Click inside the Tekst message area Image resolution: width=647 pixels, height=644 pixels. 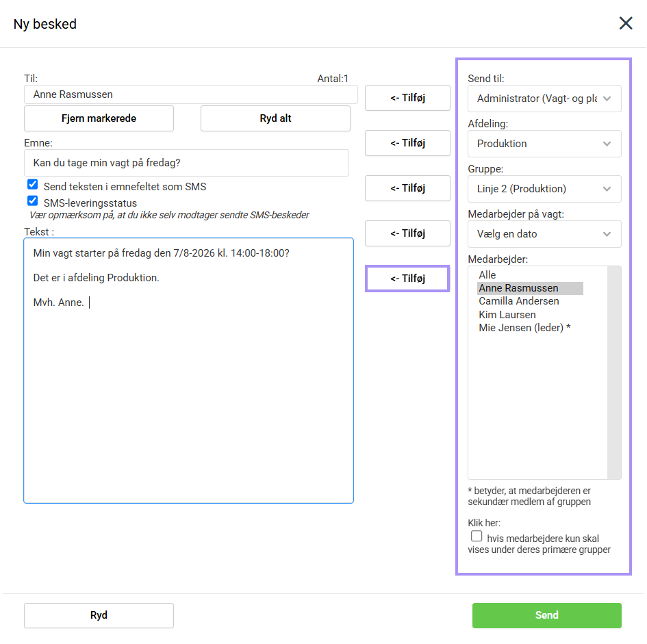tap(188, 370)
